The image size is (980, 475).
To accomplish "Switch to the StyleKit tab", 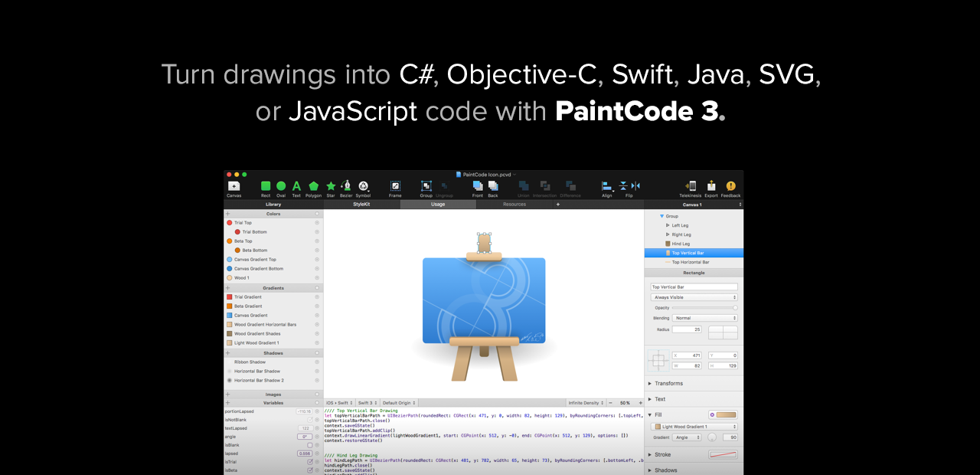I will pyautogui.click(x=361, y=205).
